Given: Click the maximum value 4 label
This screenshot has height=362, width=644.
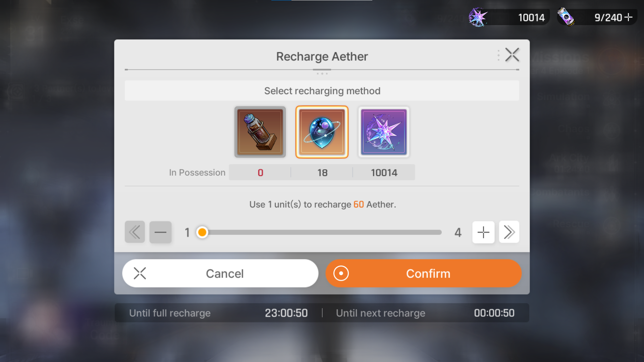Looking at the screenshot, I should tap(458, 232).
